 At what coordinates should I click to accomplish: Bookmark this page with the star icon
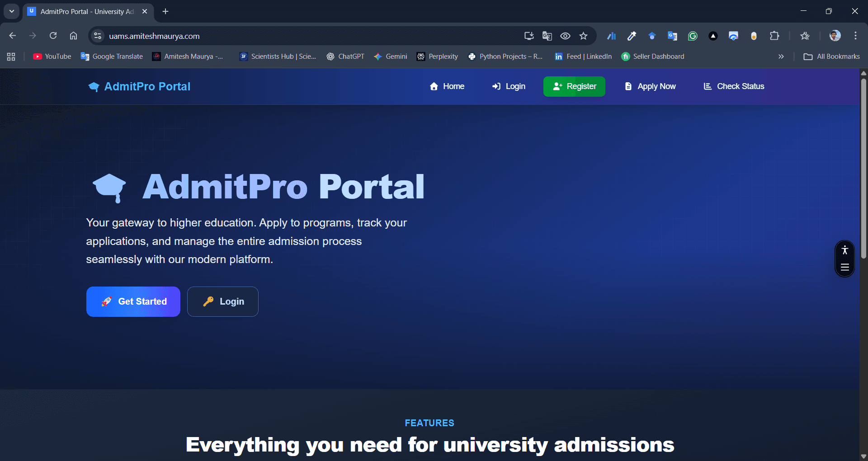click(x=583, y=36)
